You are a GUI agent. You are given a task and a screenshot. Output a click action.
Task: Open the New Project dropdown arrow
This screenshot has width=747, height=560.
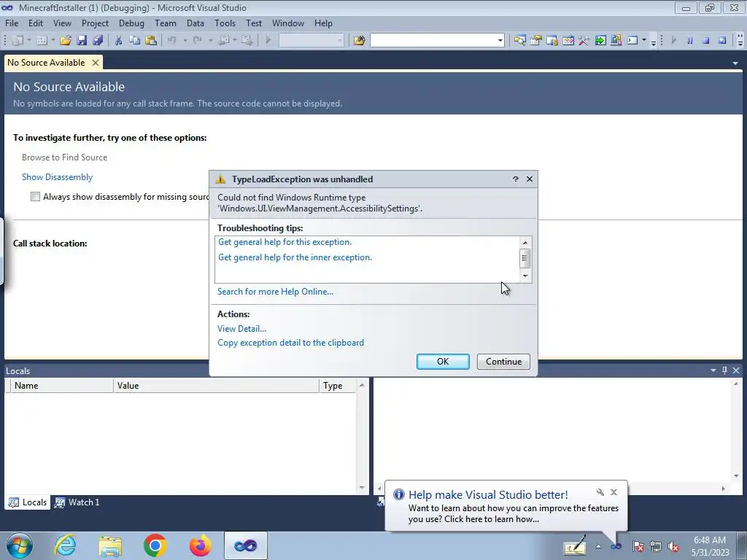click(28, 41)
